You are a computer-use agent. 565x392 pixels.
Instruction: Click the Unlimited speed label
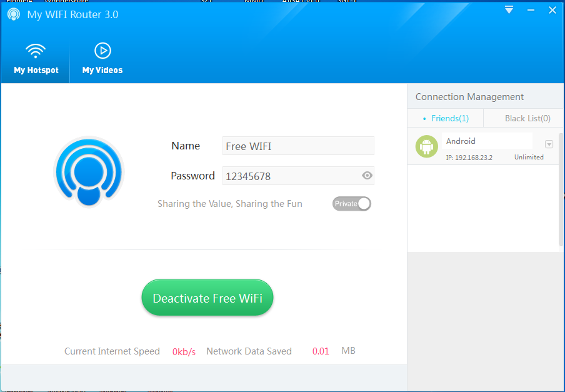(529, 157)
